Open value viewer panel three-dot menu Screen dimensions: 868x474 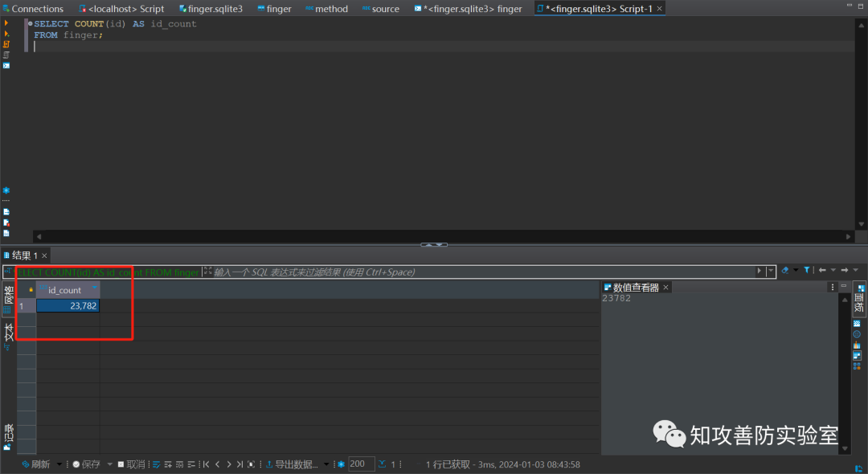point(833,287)
